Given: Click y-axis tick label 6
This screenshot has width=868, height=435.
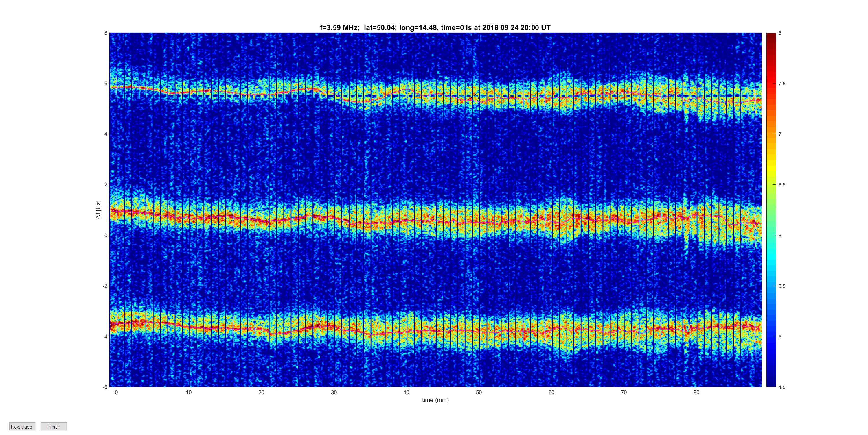Looking at the screenshot, I should click(106, 84).
